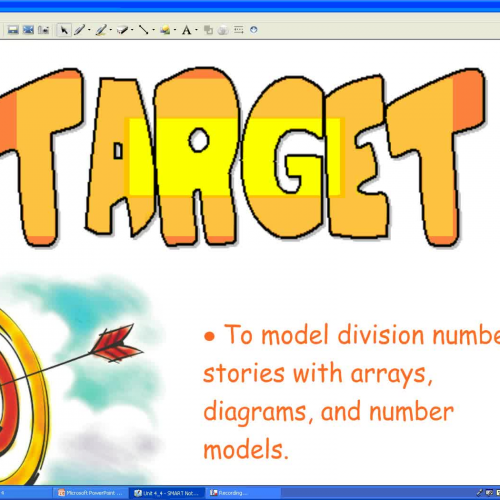Image resolution: width=500 pixels, height=500 pixels.
Task: Open the Eraser size options arrow
Action: click(132, 30)
